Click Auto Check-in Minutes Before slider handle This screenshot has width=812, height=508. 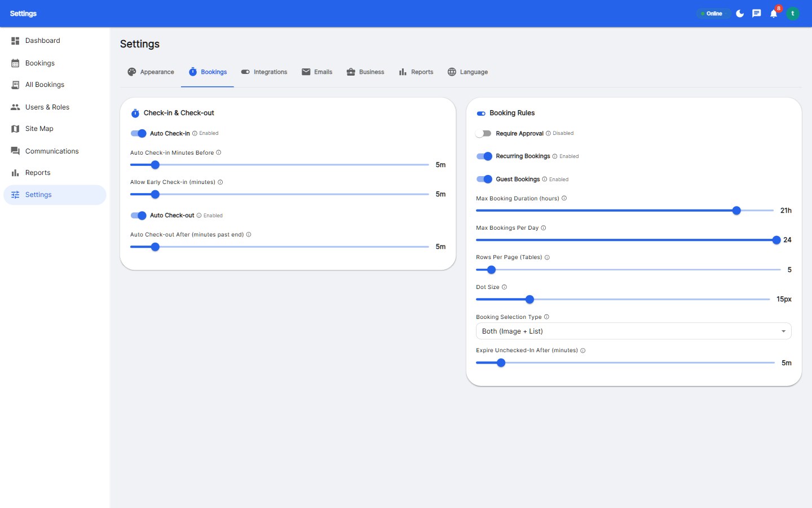(x=155, y=165)
